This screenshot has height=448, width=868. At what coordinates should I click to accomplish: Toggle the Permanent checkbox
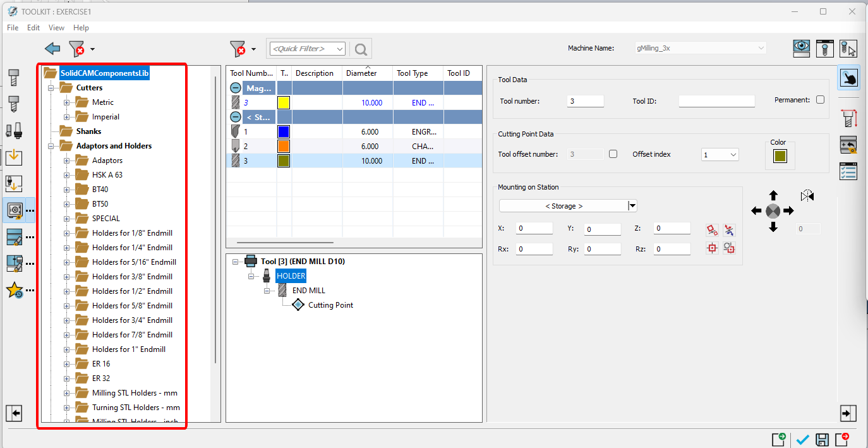[820, 100]
